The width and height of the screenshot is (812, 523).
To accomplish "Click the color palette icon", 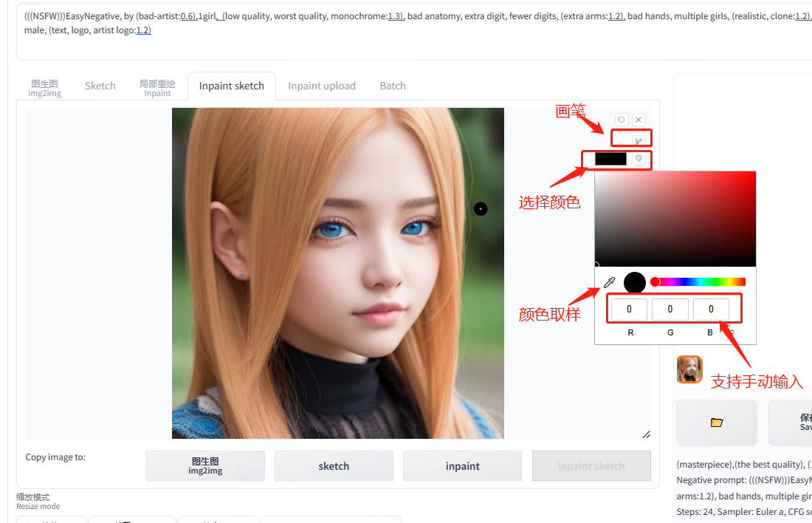I will click(639, 159).
